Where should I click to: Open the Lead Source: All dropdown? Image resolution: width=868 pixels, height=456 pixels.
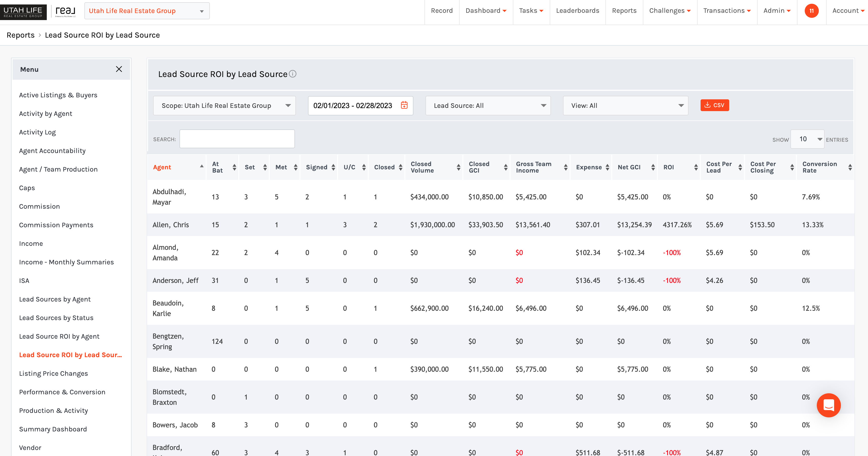[x=488, y=105]
